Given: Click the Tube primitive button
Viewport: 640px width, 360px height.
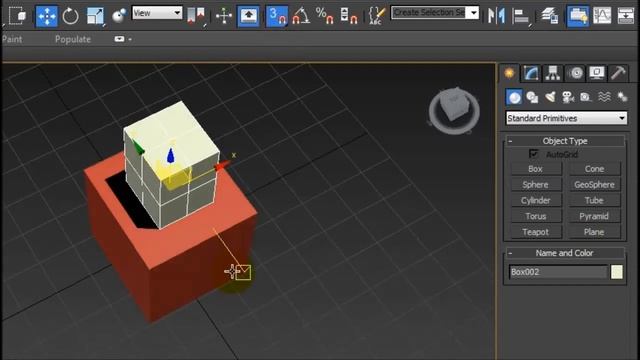Looking at the screenshot, I should pyautogui.click(x=594, y=200).
